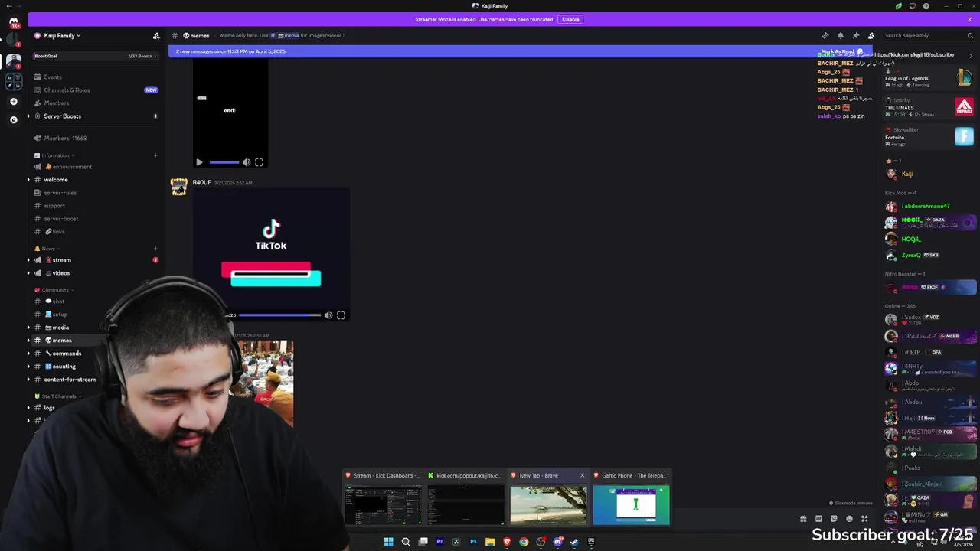The height and width of the screenshot is (551, 980).
Task: Open the server folder icon in sidebar
Action: point(13,81)
